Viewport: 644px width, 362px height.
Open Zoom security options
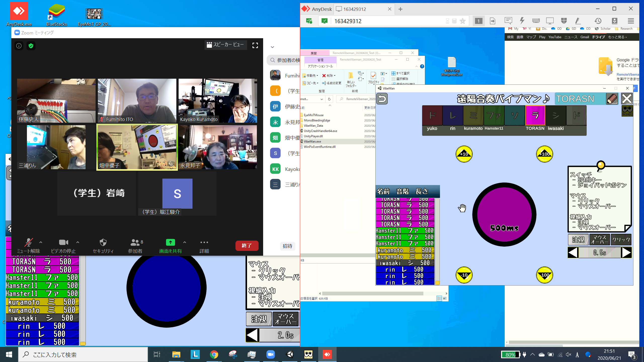coord(103,246)
